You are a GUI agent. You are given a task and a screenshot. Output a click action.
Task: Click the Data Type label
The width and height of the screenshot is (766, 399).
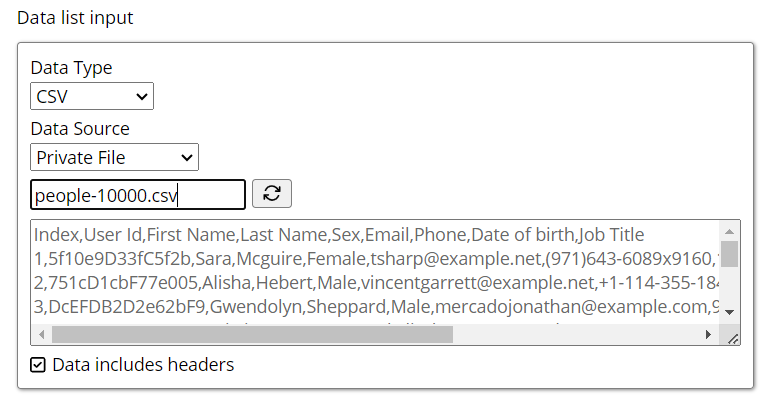click(x=71, y=68)
